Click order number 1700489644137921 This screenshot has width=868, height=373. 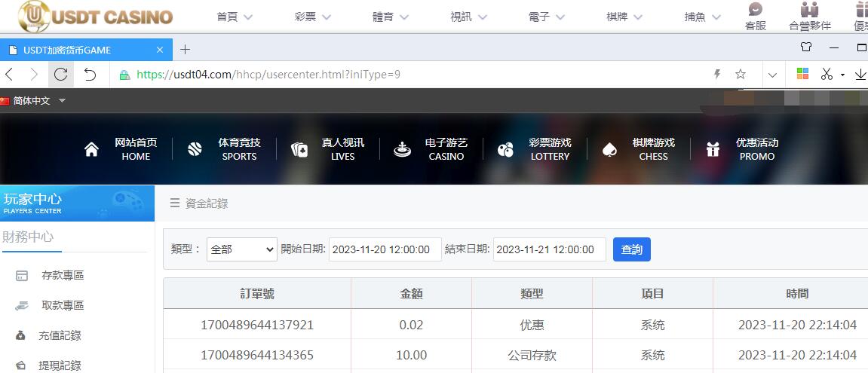click(257, 325)
